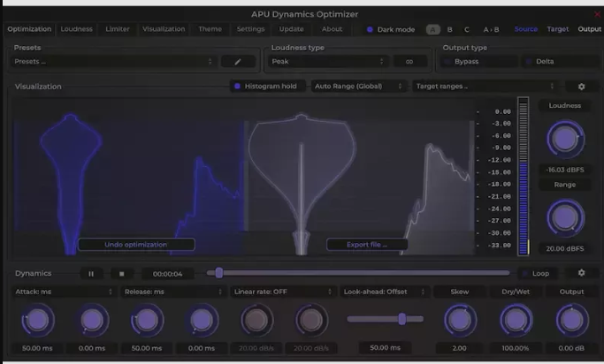Click the Loudness knob
The height and width of the screenshot is (364, 604).
pos(565,139)
